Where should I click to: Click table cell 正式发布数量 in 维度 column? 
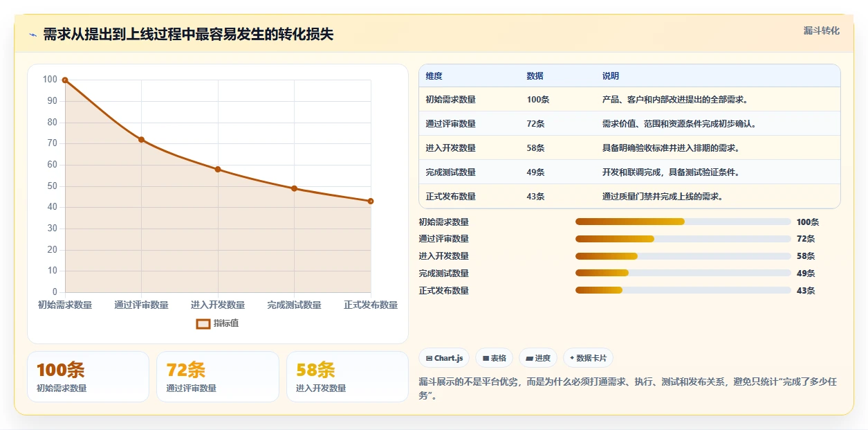click(450, 197)
